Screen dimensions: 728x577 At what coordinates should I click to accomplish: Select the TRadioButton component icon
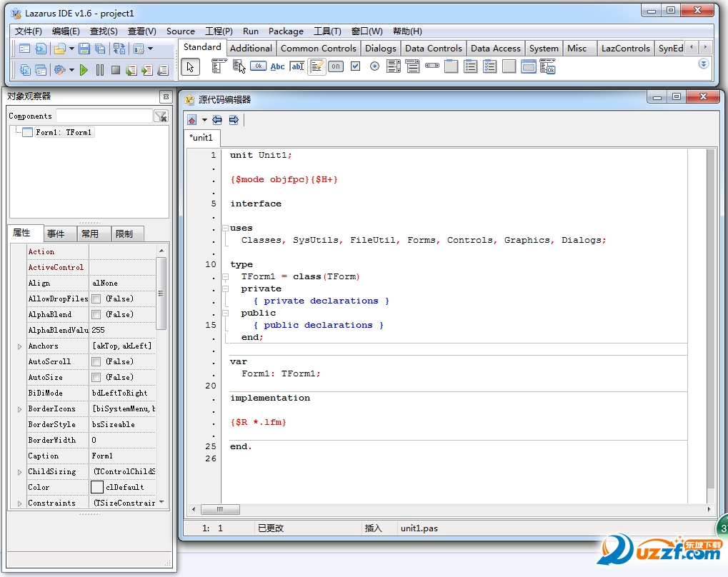[x=374, y=66]
